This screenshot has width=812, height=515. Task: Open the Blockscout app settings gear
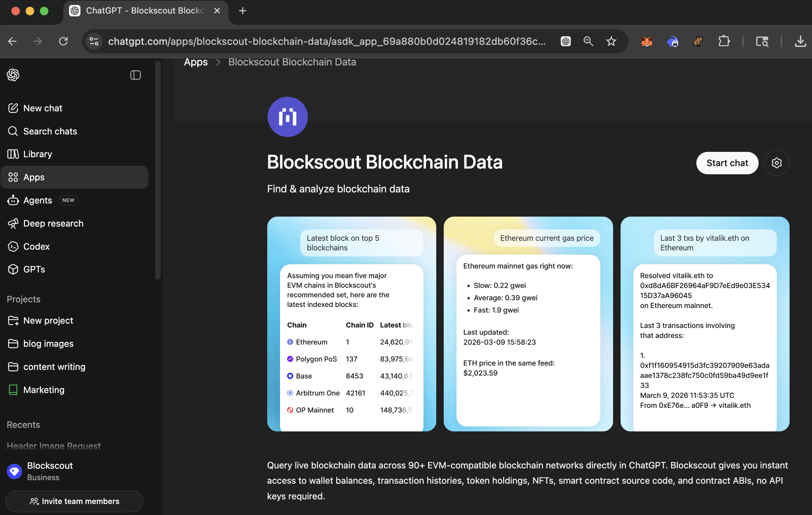pyautogui.click(x=777, y=163)
